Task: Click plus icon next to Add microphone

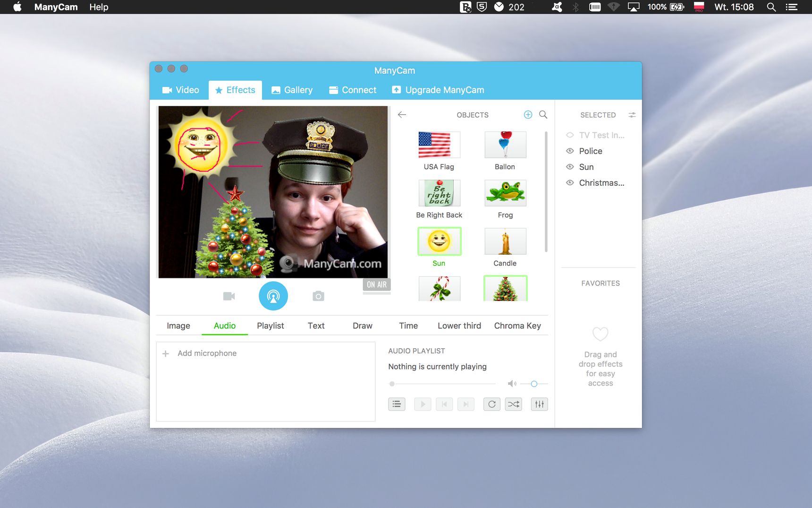Action: pos(166,353)
